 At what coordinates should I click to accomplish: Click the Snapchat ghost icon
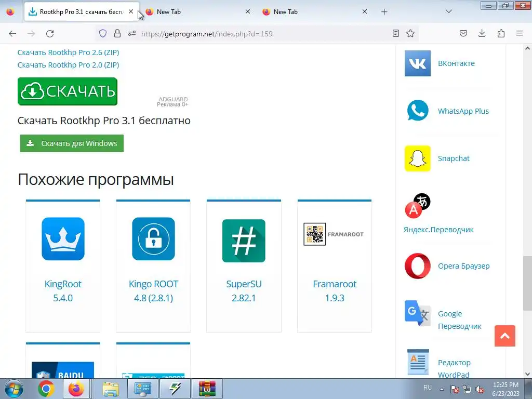(418, 158)
